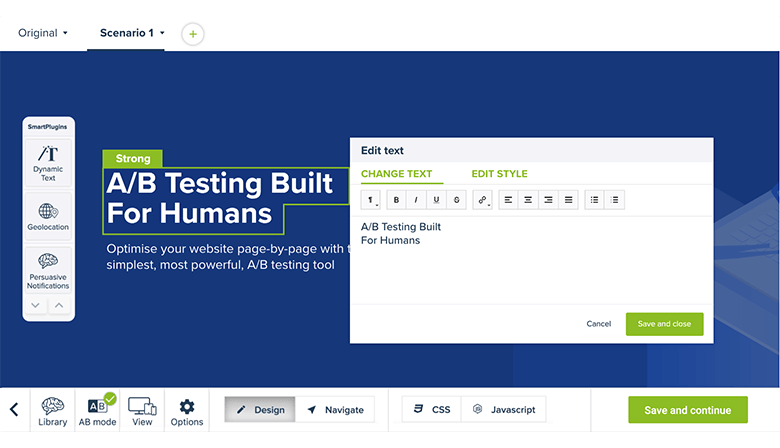Insert a numbered list
780x448 pixels.
(615, 200)
